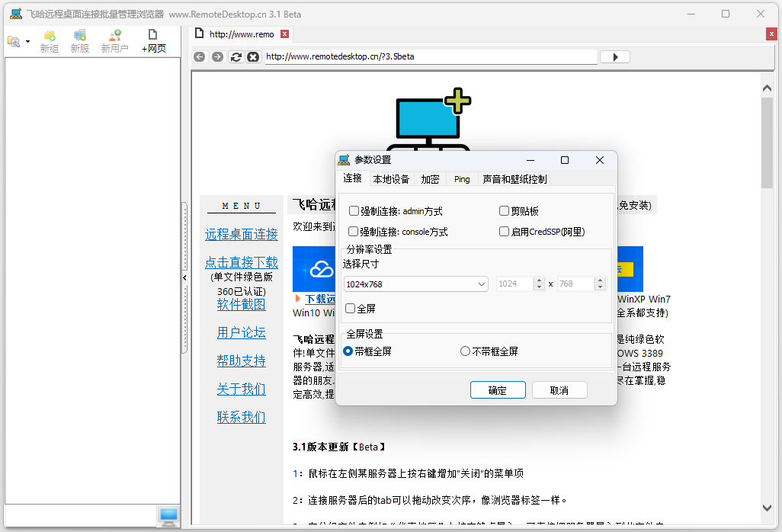Click the main window app icon in title bar
This screenshot has width=782, height=532.
pyautogui.click(x=16, y=14)
